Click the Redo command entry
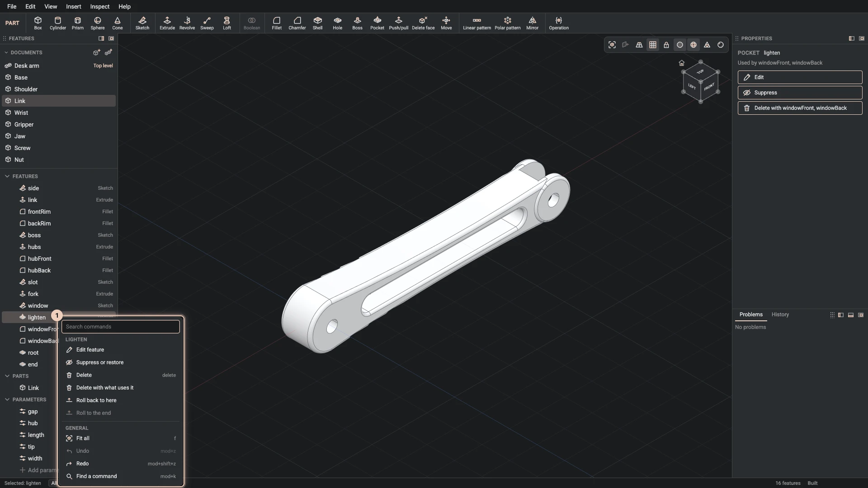This screenshot has height=488, width=868. point(121,464)
